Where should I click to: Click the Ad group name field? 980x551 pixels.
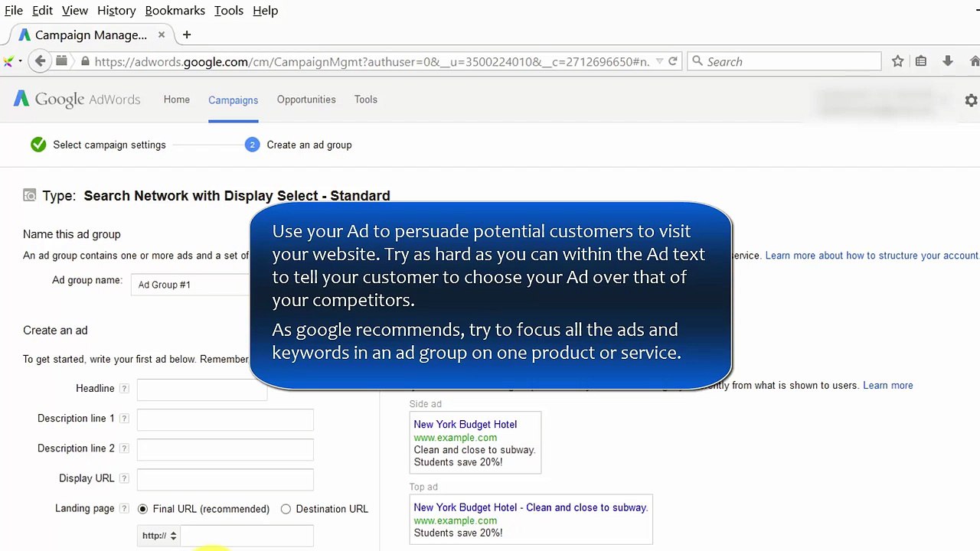pos(191,285)
